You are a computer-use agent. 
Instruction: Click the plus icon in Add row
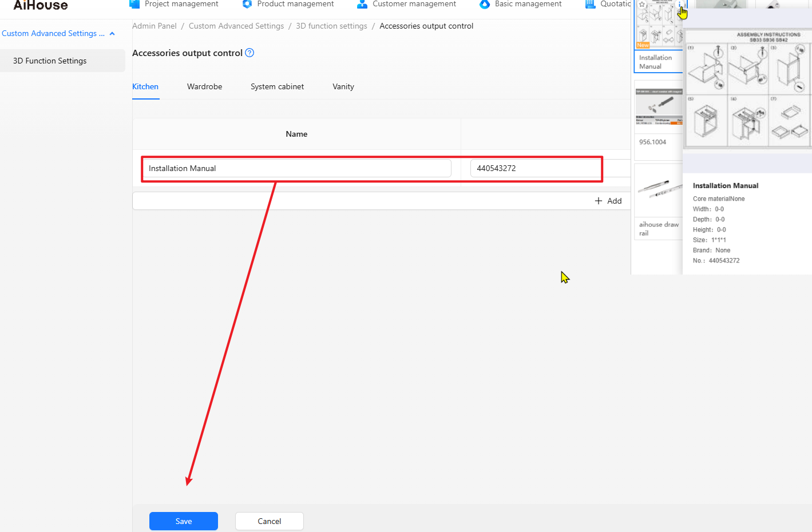tap(599, 201)
